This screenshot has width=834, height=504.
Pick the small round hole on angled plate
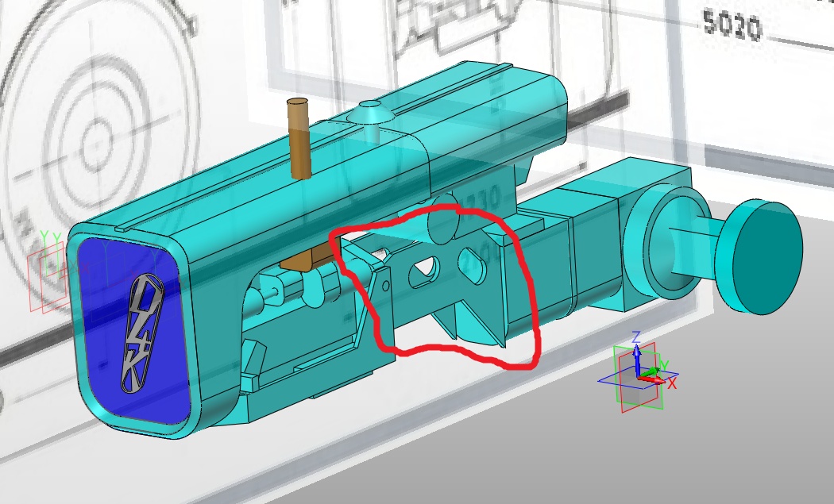click(x=386, y=287)
